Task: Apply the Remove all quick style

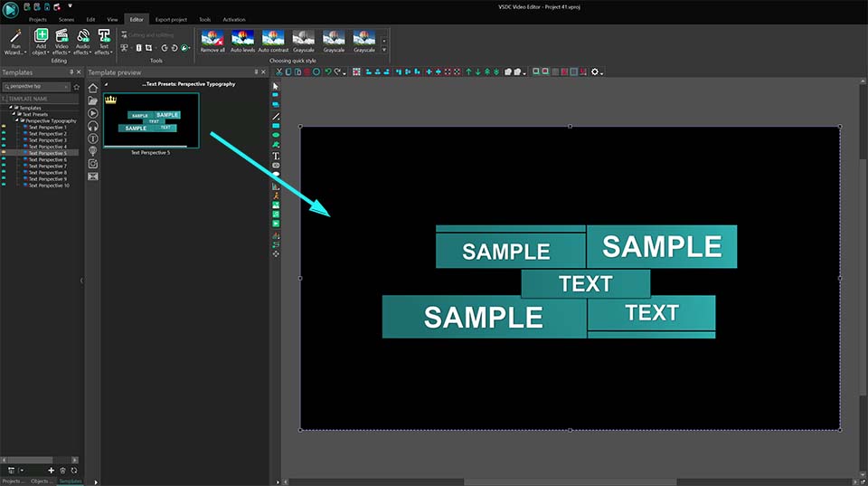Action: coord(212,42)
